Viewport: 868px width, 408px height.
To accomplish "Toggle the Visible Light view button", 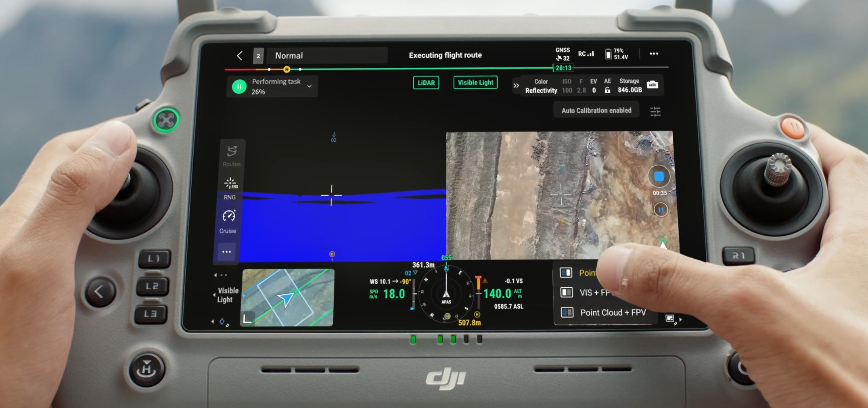I will 475,82.
